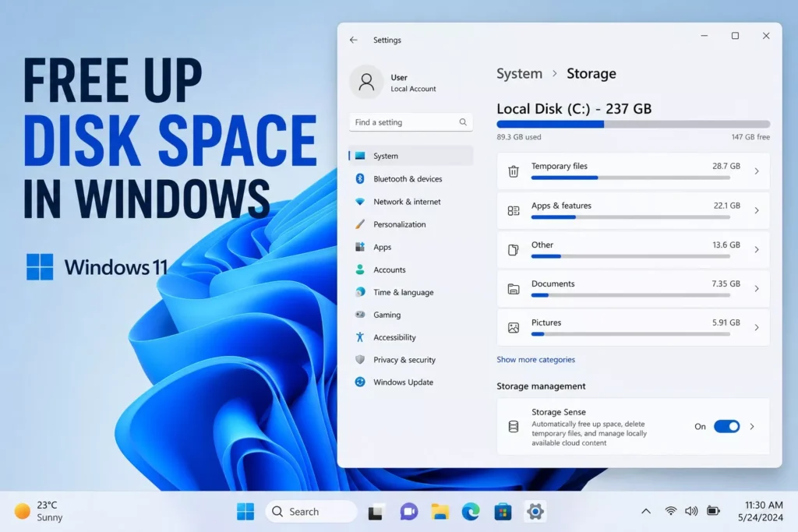The image size is (798, 532).
Task: Go to Personalization settings
Action: (411, 224)
